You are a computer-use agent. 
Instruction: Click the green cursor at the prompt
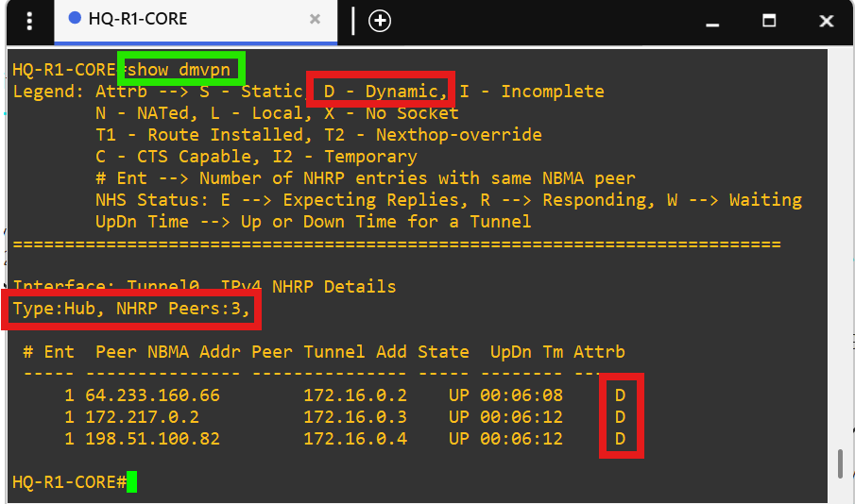point(131,482)
